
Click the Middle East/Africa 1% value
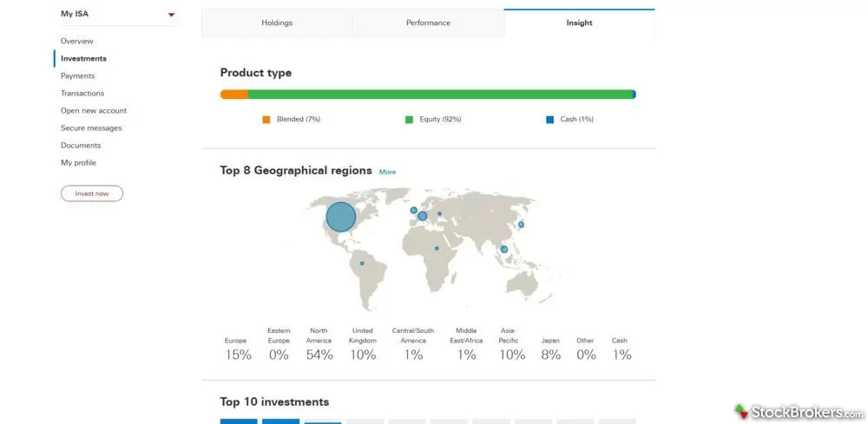tap(466, 355)
